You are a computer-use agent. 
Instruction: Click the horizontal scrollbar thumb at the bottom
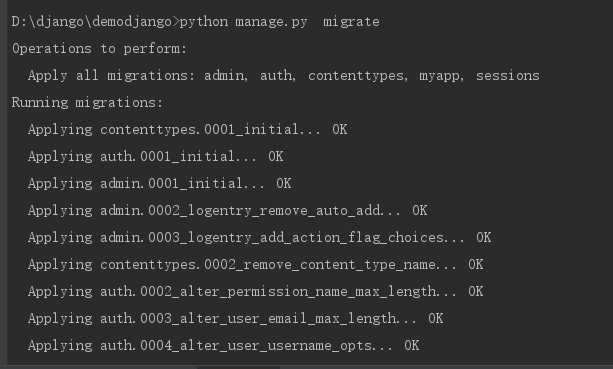click(x=238, y=367)
